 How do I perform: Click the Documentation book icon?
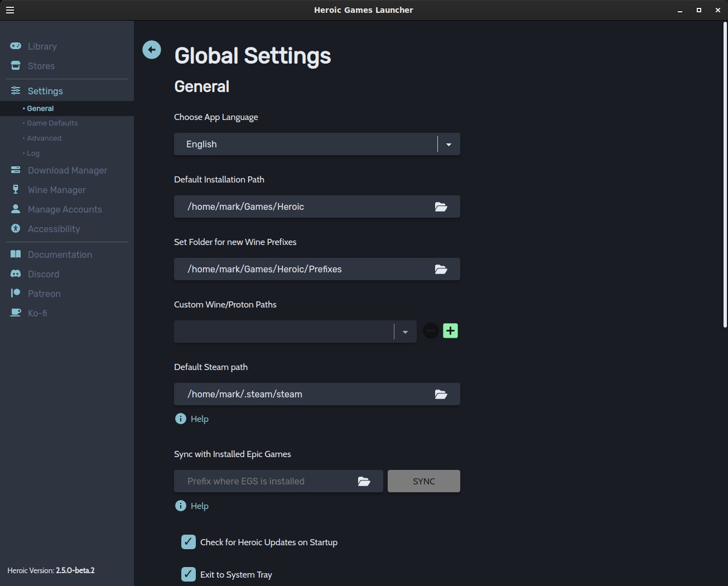pos(16,254)
